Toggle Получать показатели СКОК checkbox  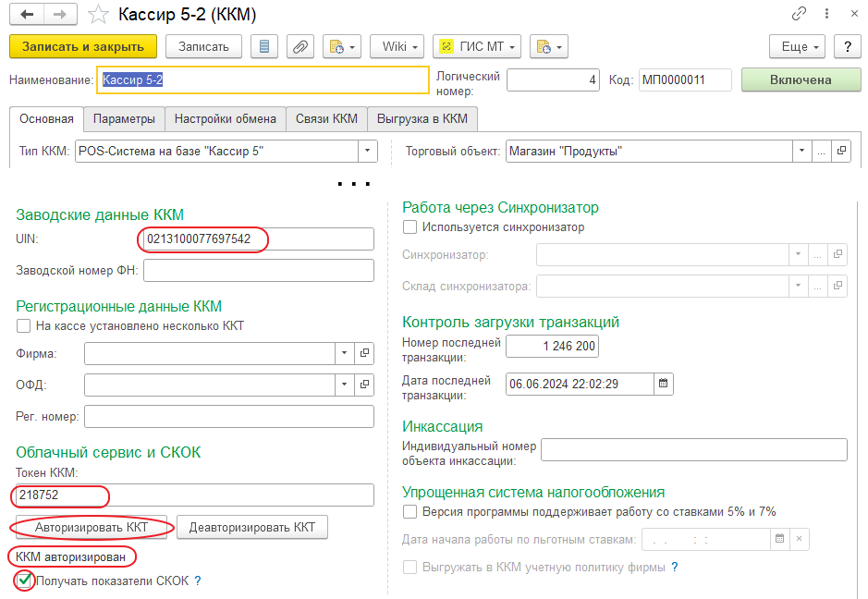[x=24, y=581]
